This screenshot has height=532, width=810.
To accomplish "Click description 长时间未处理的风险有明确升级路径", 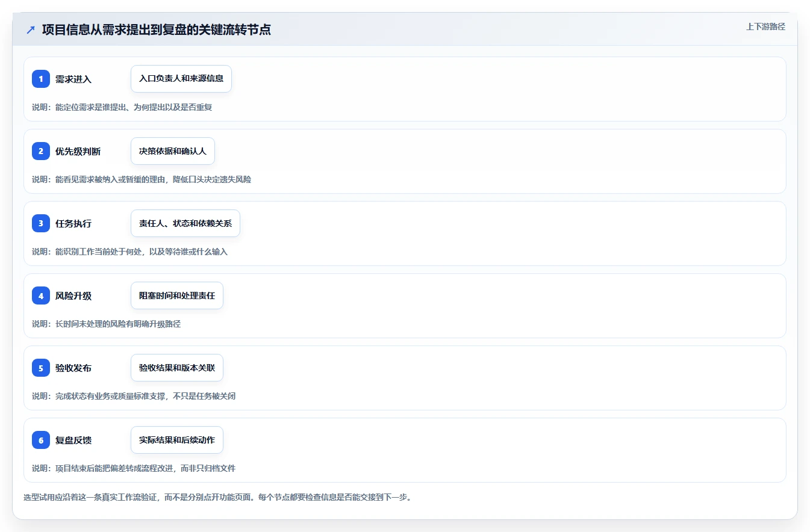I will tap(107, 324).
